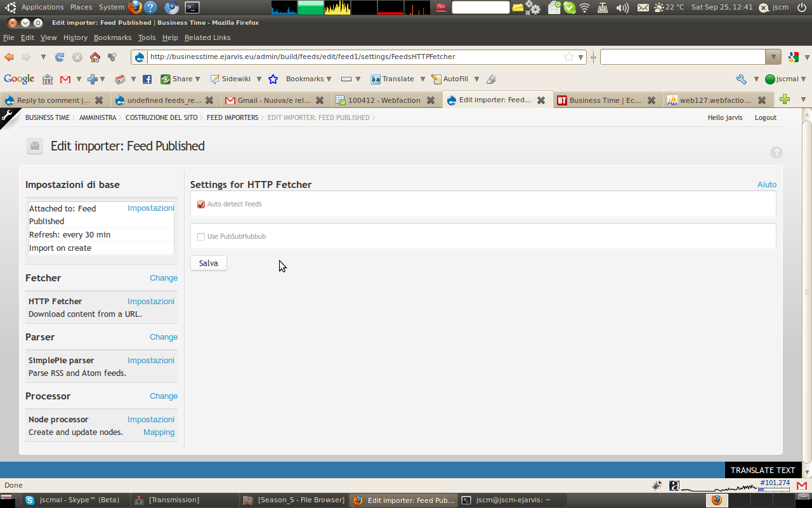This screenshot has width=812, height=508.
Task: Open the Bookmarks menu in Firefox
Action: [x=112, y=37]
